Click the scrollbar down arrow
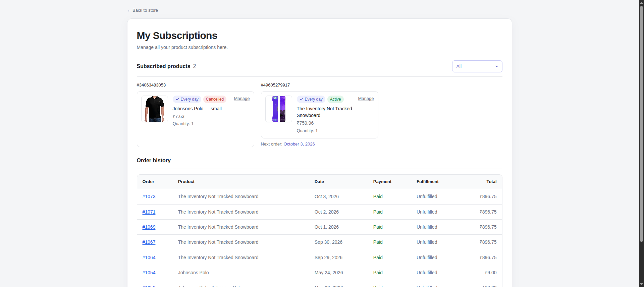The width and height of the screenshot is (644, 287). pyautogui.click(x=641, y=284)
